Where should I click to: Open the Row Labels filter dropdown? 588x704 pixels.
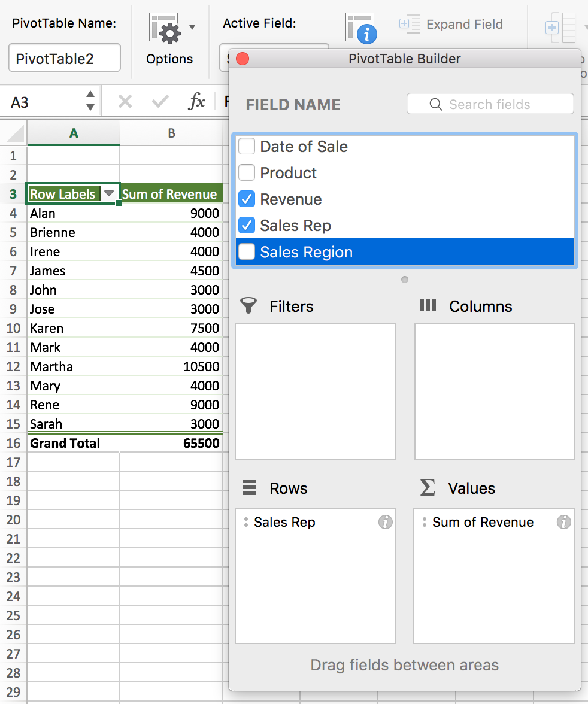click(x=109, y=193)
